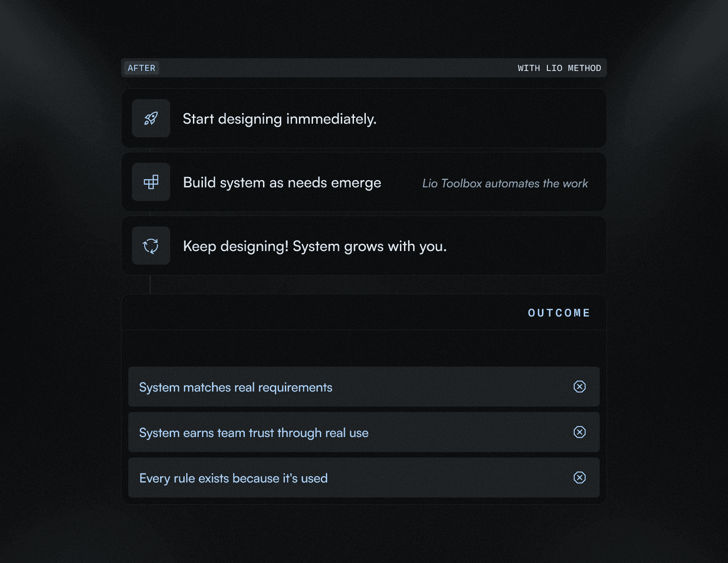The image size is (728, 563).
Task: Click the toolbox grid icon for Build system
Action: click(x=151, y=182)
